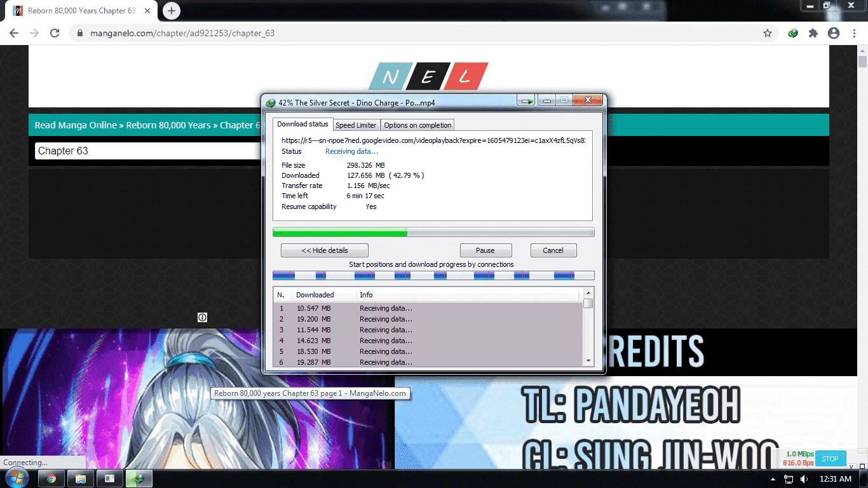The width and height of the screenshot is (868, 488).
Task: Click the site lock icon in address bar
Action: [x=79, y=33]
